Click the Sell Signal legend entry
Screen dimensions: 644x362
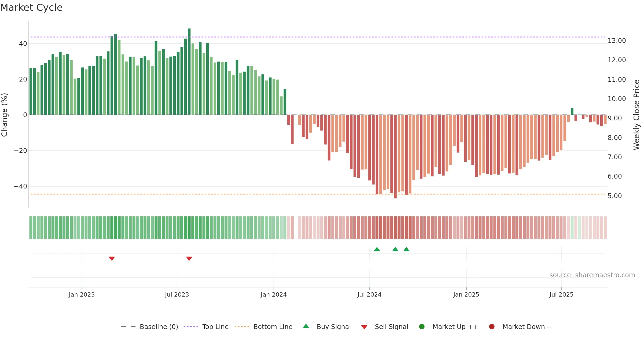pyautogui.click(x=385, y=327)
